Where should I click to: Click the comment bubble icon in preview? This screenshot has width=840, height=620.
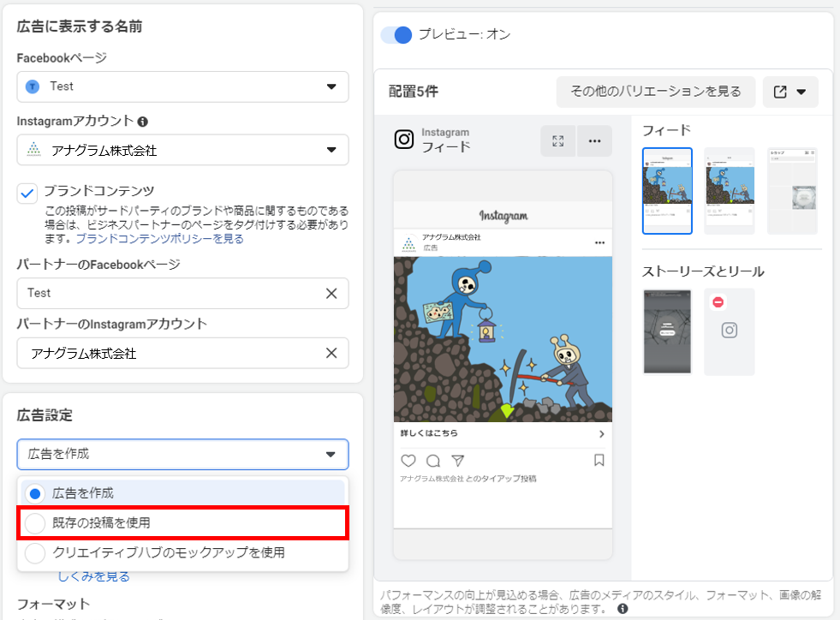pos(433,461)
